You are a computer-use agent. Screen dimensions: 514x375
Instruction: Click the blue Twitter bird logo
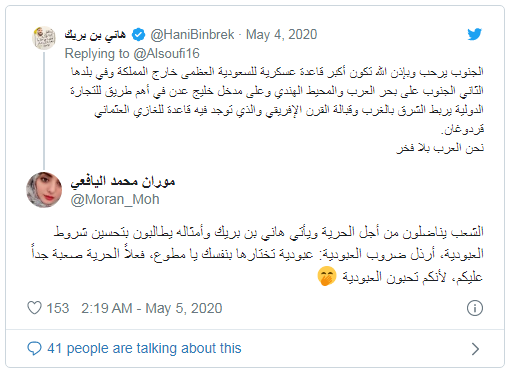click(x=474, y=34)
